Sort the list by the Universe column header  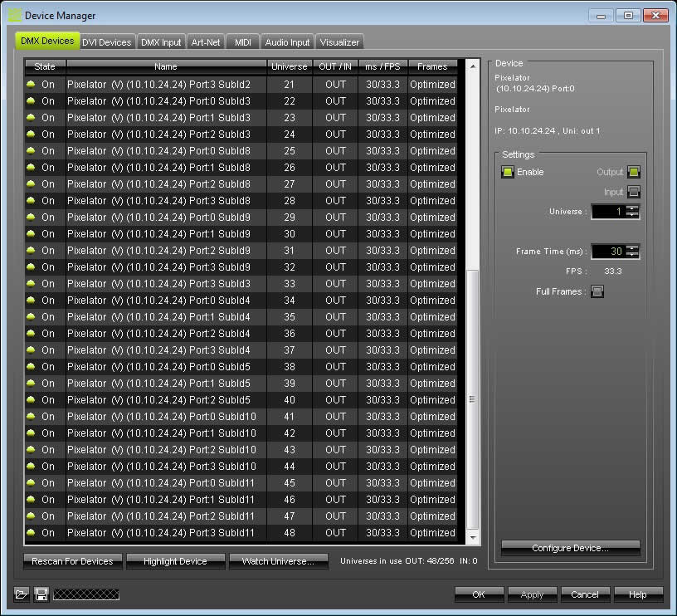tap(289, 66)
